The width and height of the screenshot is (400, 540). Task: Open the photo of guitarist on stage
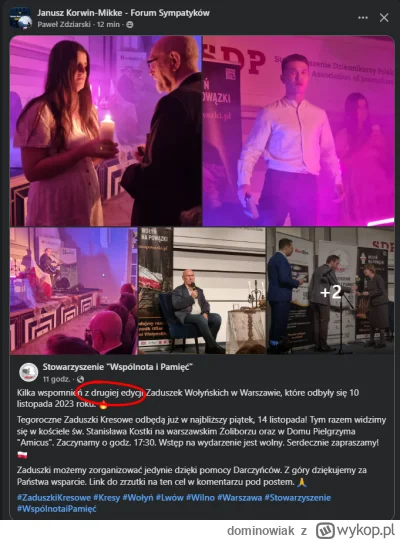click(74, 291)
